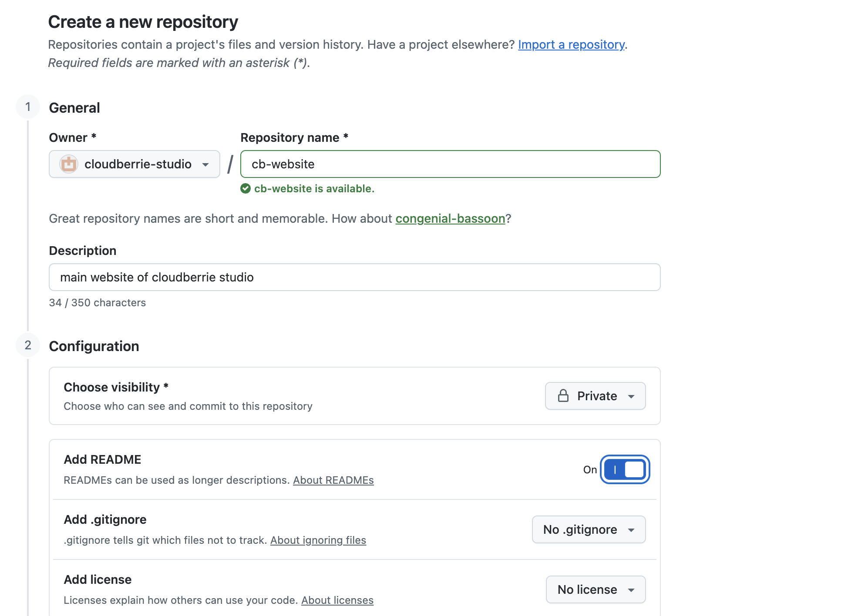This screenshot has height=616, width=848.
Task: Open the About ignoring files link
Action: [318, 540]
